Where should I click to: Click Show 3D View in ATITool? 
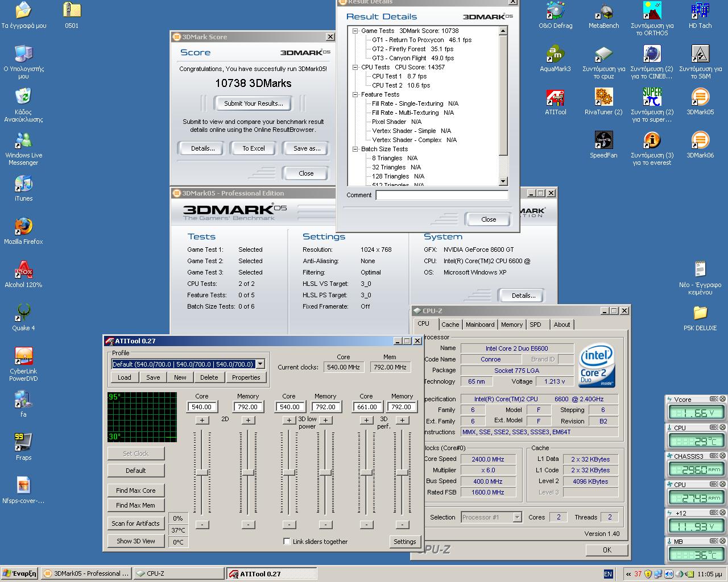point(136,541)
